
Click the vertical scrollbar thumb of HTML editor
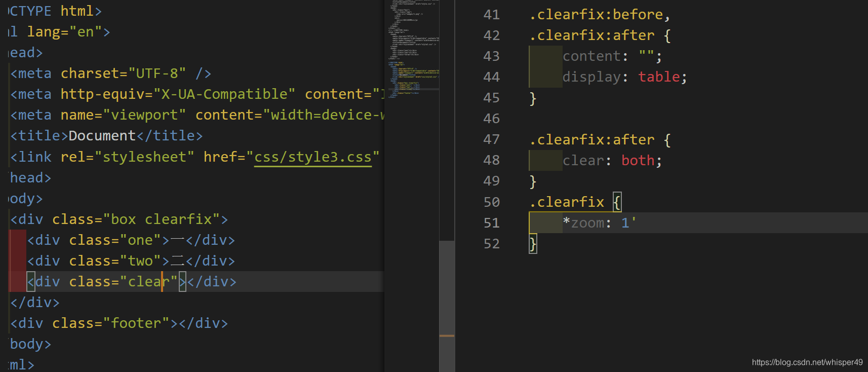click(x=447, y=306)
